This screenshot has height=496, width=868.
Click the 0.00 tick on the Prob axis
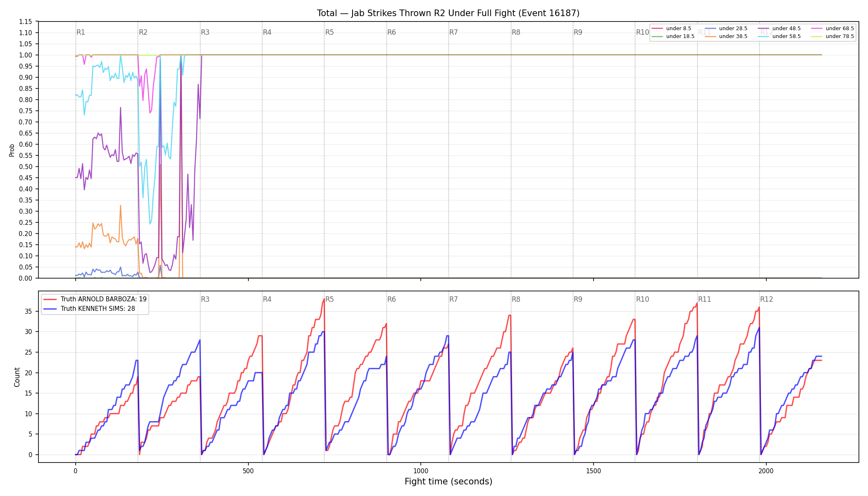26,278
